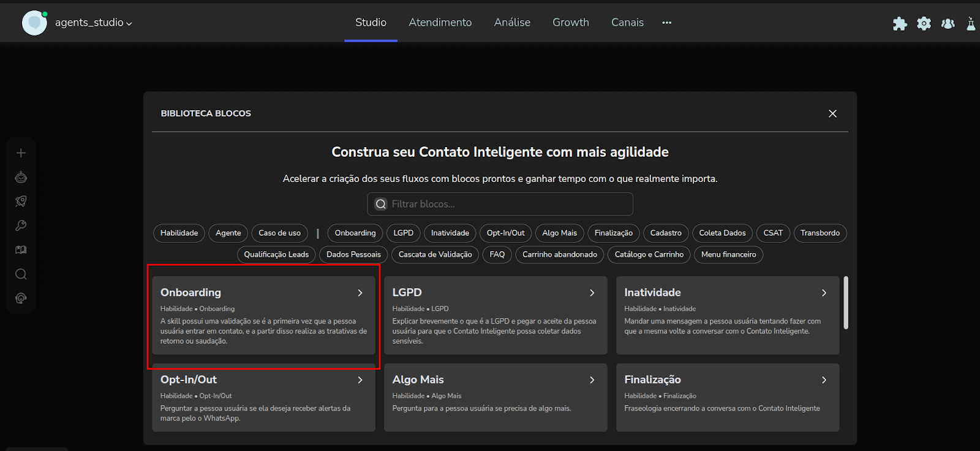The width and height of the screenshot is (980, 451).
Task: Click the rocket icon in left sidebar
Action: click(x=21, y=202)
